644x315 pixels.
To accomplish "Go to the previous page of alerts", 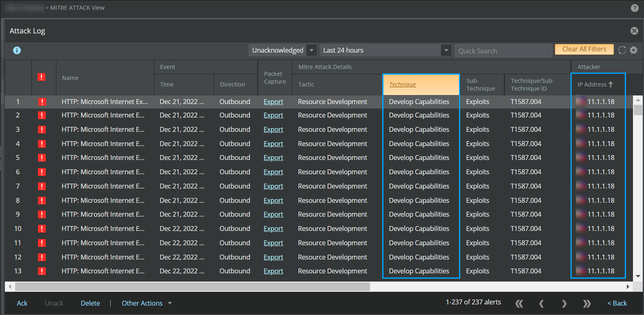I will (541, 303).
